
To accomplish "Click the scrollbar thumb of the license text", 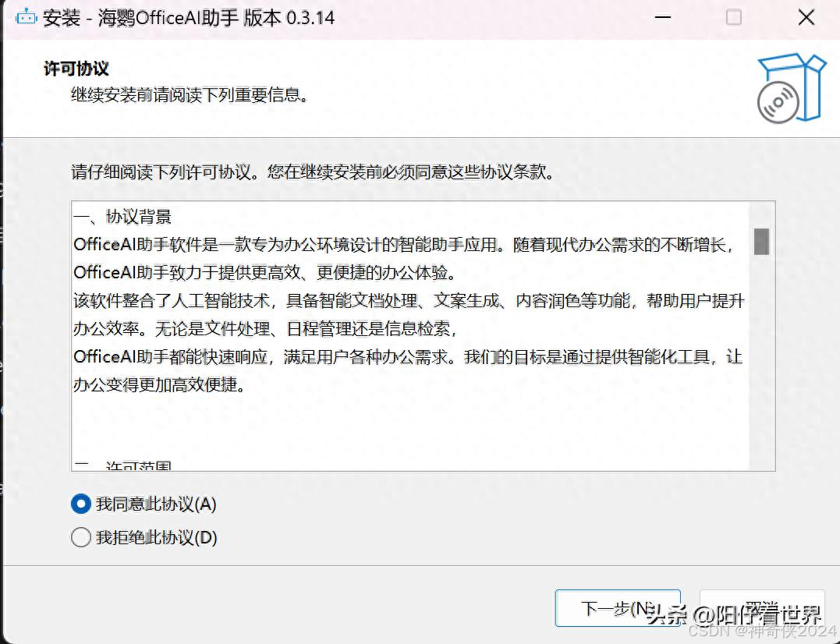I will tap(762, 242).
